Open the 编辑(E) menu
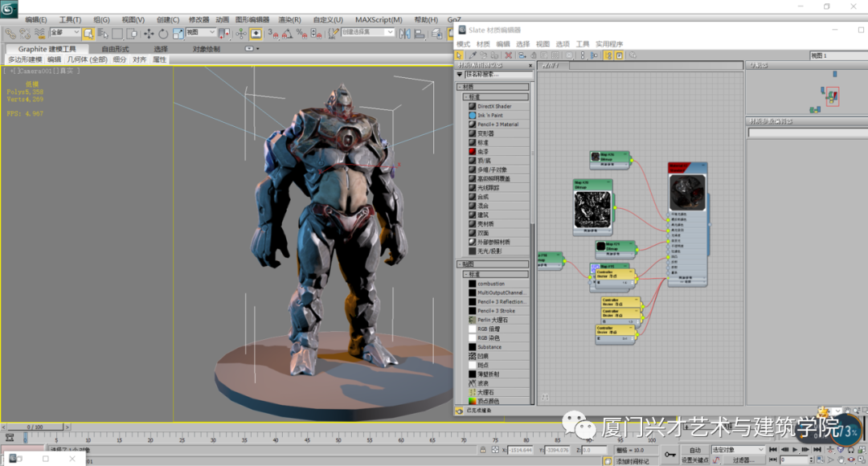This screenshot has width=868, height=466. [36, 19]
